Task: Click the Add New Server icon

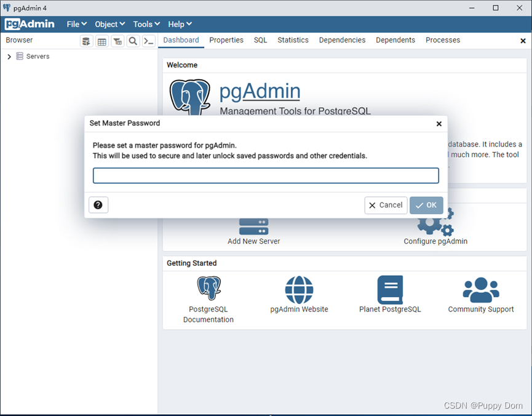Action: (254, 226)
